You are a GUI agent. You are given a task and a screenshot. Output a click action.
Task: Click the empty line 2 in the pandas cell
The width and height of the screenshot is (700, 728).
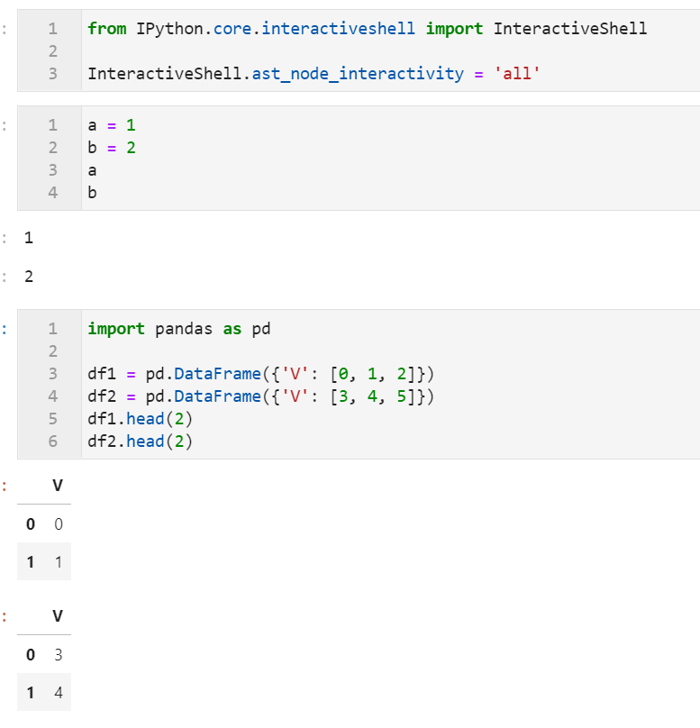click(390, 351)
